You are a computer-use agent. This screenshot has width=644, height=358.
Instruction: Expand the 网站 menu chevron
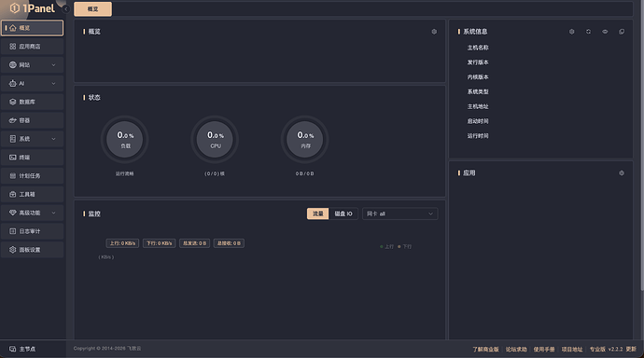[x=53, y=64]
